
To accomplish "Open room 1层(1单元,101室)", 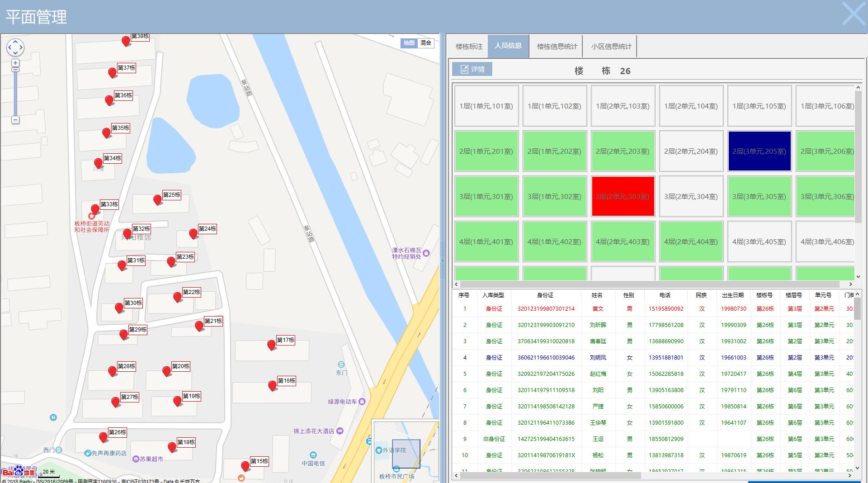I will 486,106.
